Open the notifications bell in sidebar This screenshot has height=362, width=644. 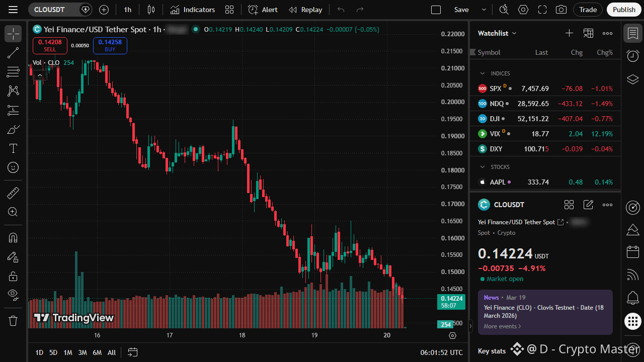pyautogui.click(x=633, y=298)
